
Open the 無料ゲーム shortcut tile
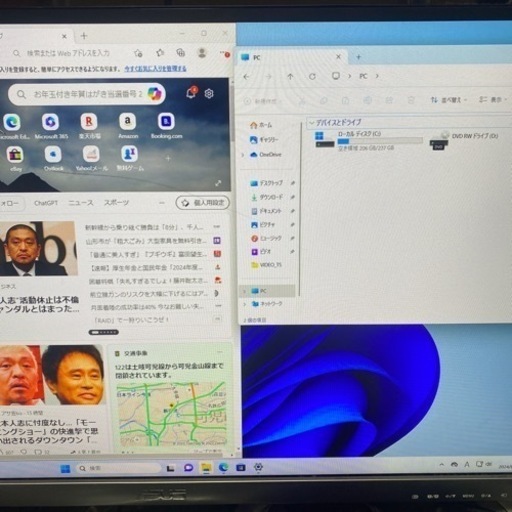click(x=130, y=158)
